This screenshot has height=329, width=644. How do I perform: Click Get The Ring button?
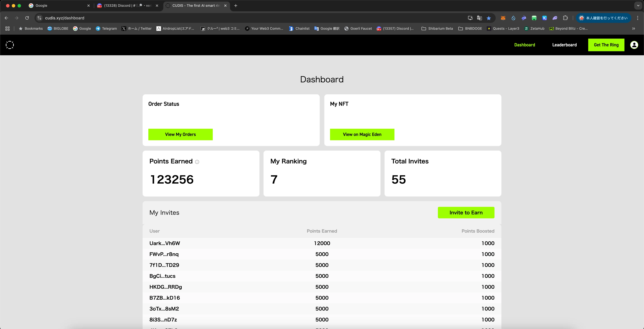pyautogui.click(x=606, y=45)
